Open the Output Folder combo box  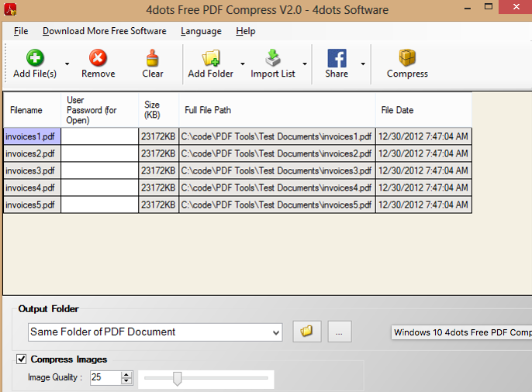(x=155, y=332)
